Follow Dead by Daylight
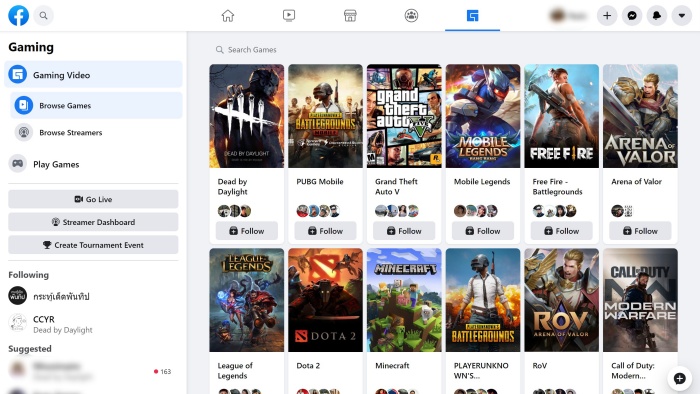Screen dimensions: 700x394 [x=246, y=231]
